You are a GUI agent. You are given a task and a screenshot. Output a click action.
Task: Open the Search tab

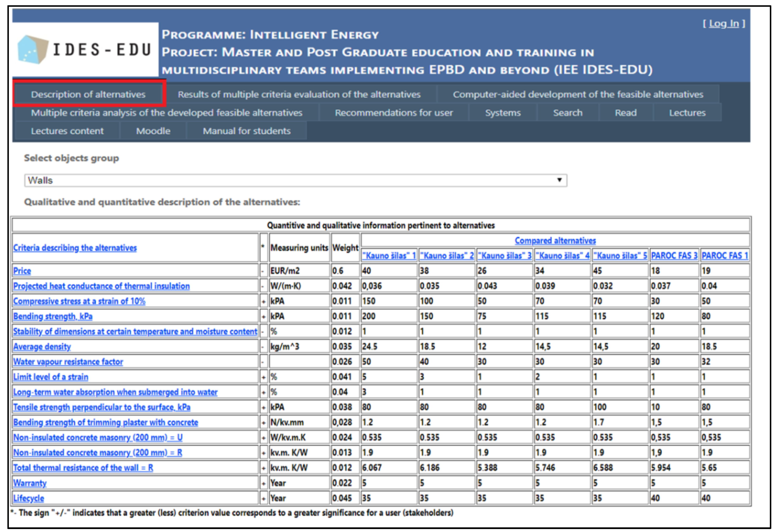pos(567,113)
